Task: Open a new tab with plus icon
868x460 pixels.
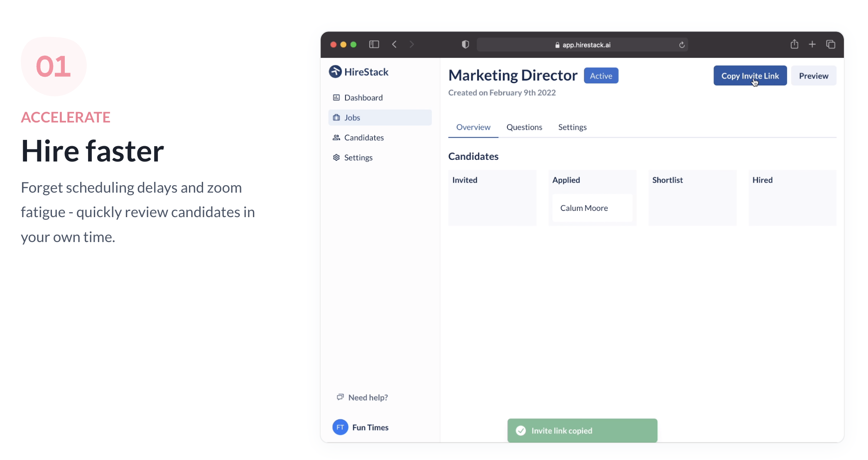Action: click(x=812, y=44)
